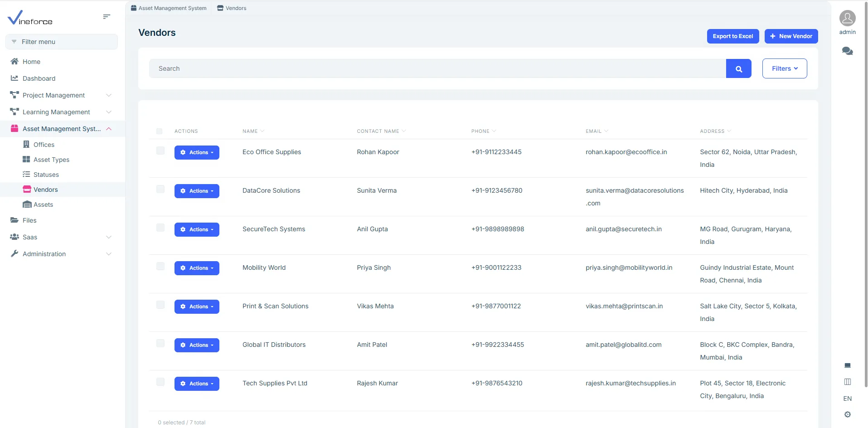The image size is (868, 428).
Task: Click the Statuses list icon
Action: click(26, 174)
